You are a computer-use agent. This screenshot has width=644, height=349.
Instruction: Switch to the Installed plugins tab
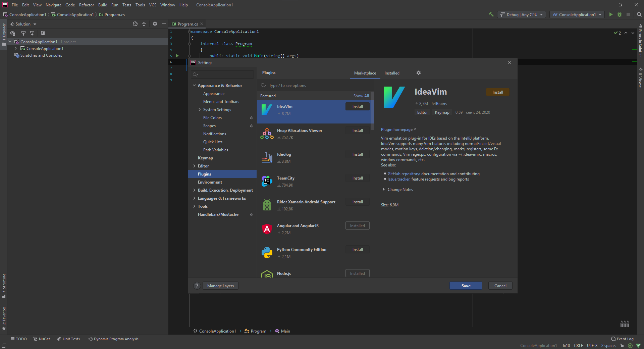392,73
